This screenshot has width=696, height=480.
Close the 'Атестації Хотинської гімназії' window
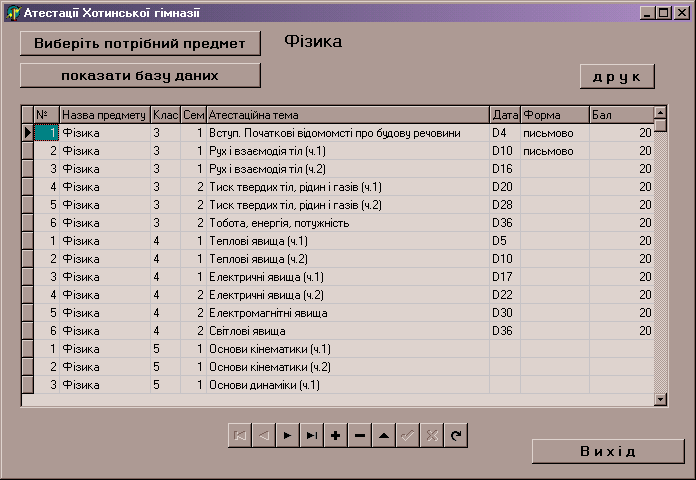coord(681,13)
